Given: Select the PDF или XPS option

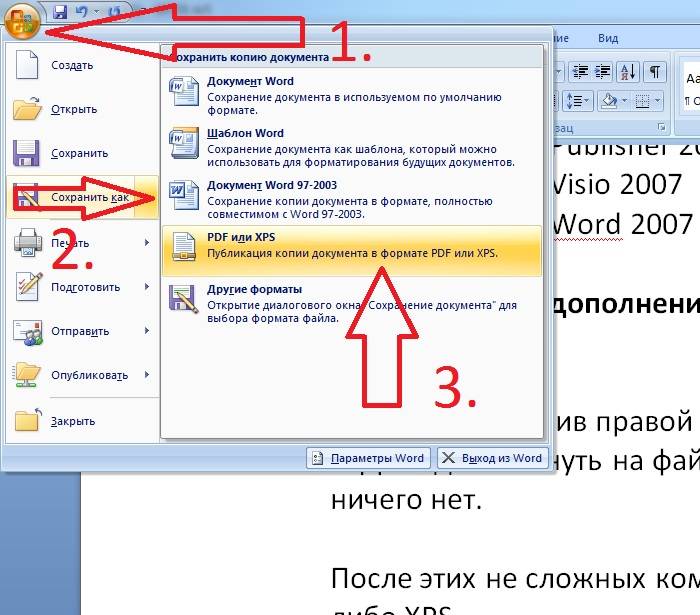Looking at the screenshot, I should point(352,251).
